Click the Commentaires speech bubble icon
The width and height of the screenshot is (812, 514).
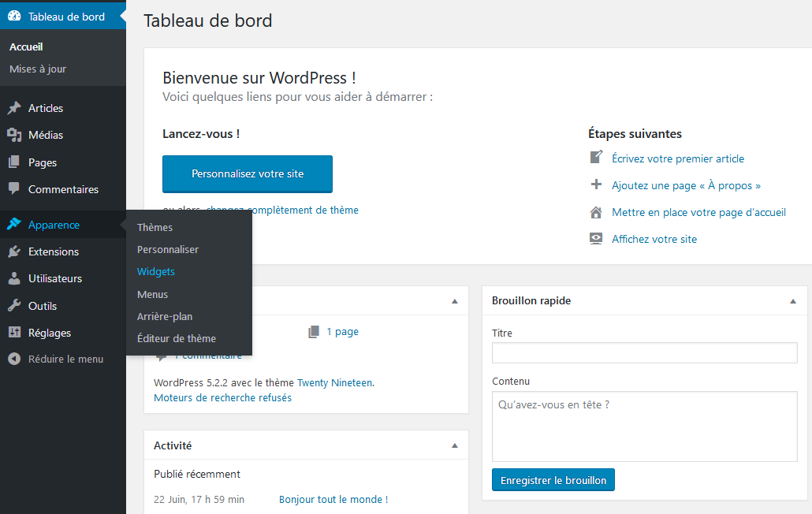tap(14, 189)
